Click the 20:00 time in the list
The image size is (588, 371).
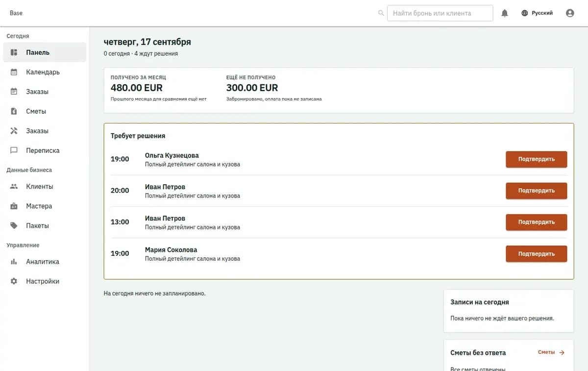[120, 191]
